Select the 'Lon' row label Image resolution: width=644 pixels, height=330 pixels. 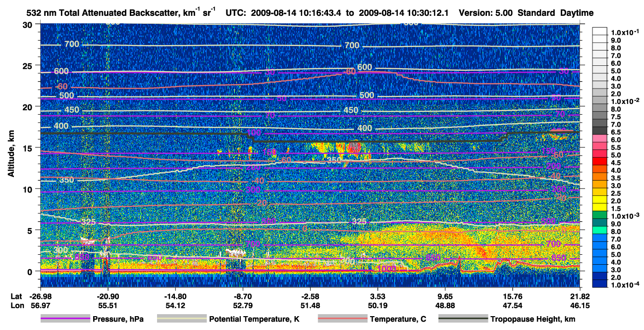tap(16, 305)
